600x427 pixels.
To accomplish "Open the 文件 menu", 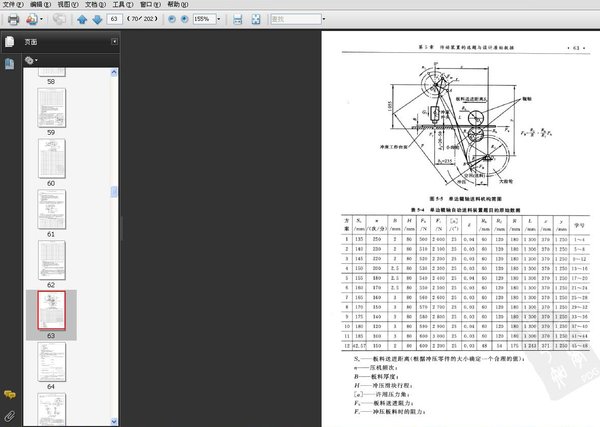I will point(12,5).
